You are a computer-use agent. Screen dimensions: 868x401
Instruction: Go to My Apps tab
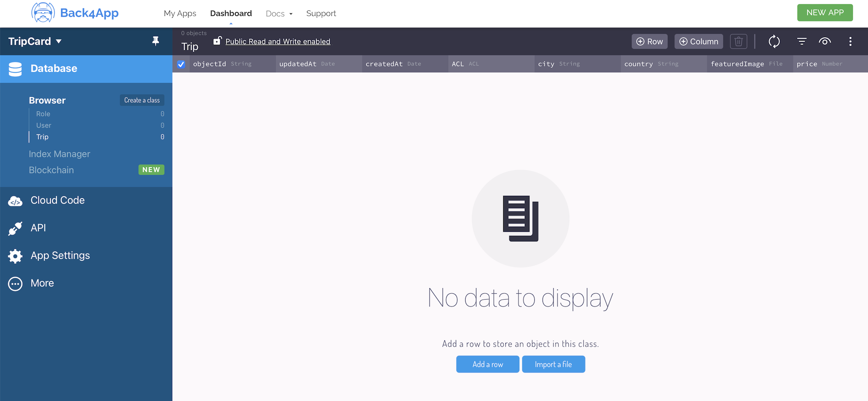180,14
